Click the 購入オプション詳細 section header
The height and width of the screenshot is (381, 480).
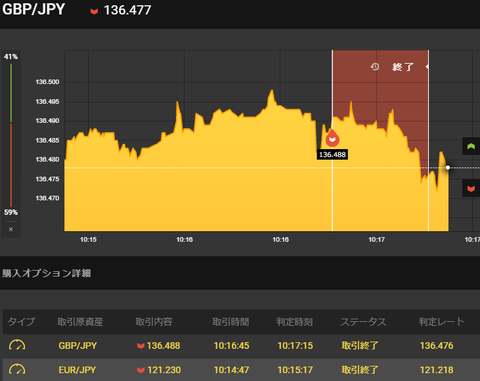47,273
